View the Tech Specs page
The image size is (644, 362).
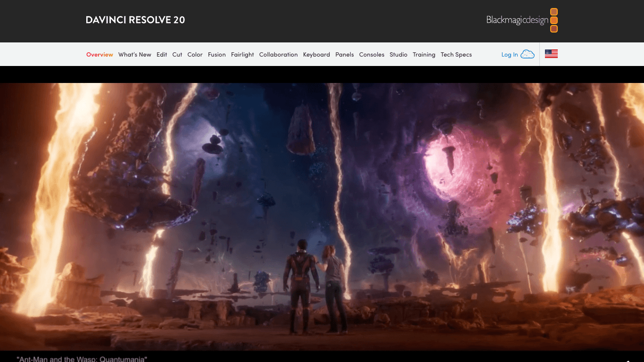[x=456, y=55]
